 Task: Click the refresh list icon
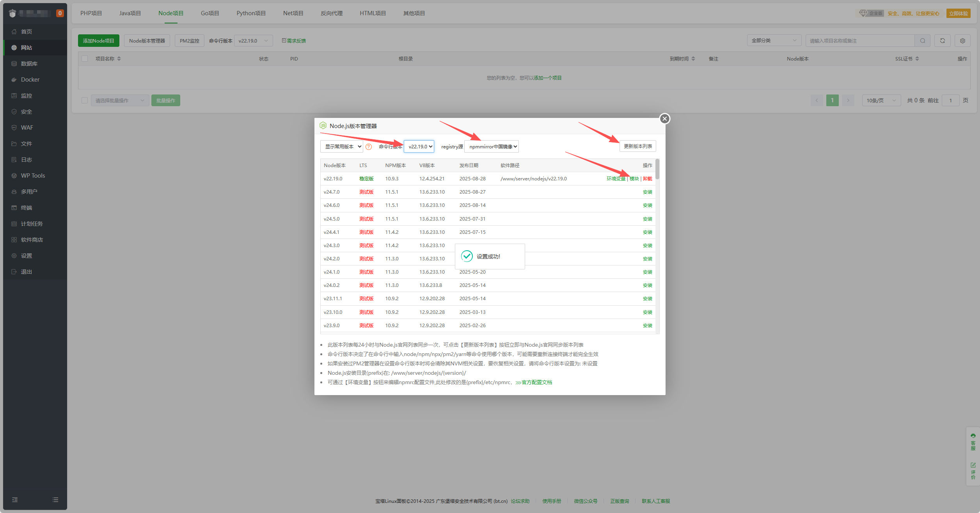tap(943, 41)
